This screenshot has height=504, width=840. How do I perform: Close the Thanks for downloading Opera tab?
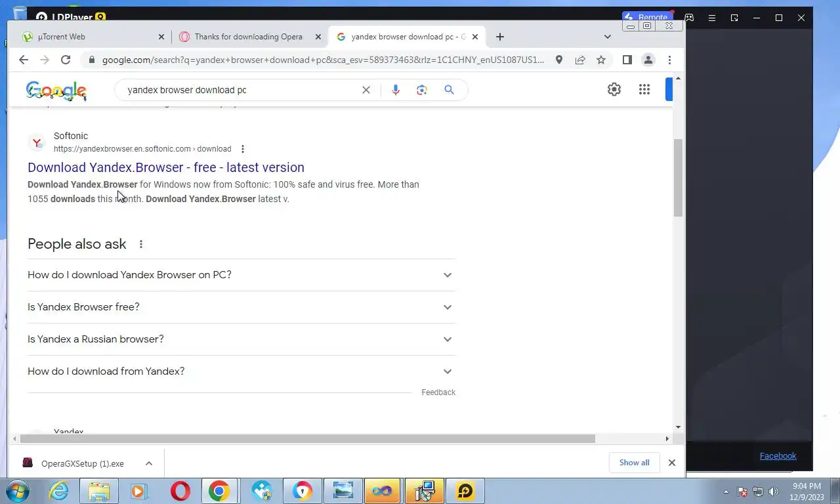pyautogui.click(x=318, y=37)
